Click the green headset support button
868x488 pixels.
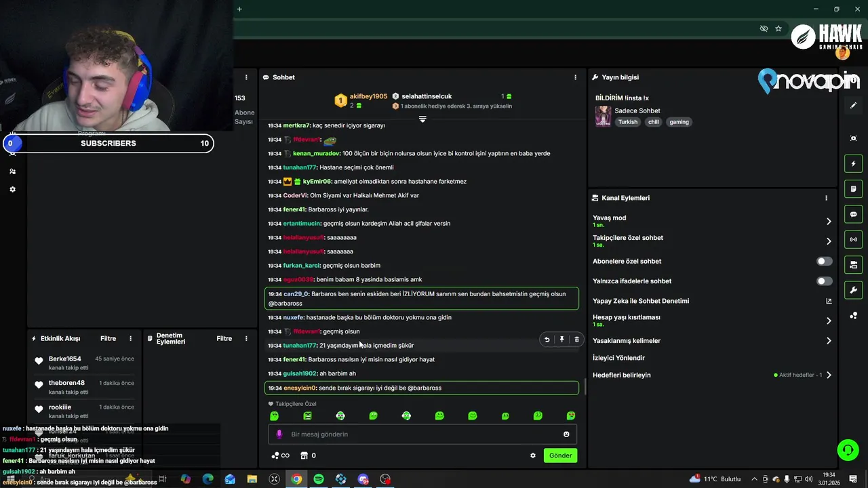pos(848,449)
